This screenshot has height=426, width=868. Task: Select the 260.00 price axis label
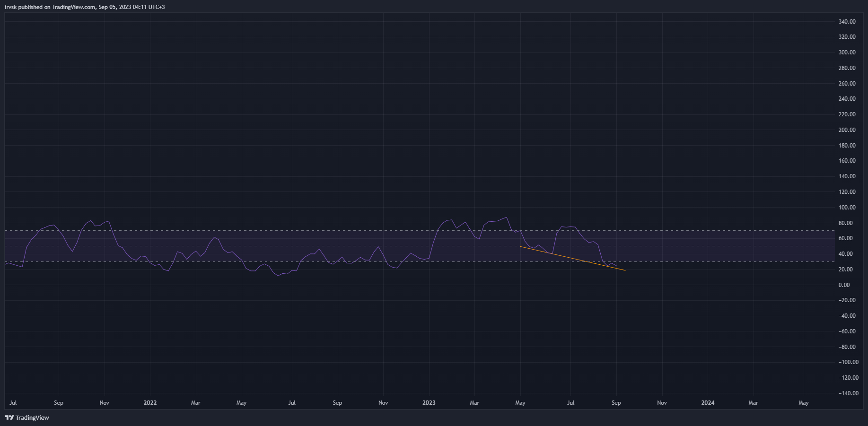click(847, 84)
